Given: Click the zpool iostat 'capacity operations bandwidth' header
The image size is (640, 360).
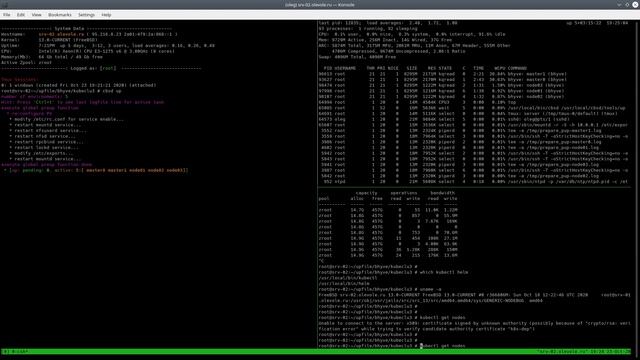Looking at the screenshot, I should click(x=405, y=193).
